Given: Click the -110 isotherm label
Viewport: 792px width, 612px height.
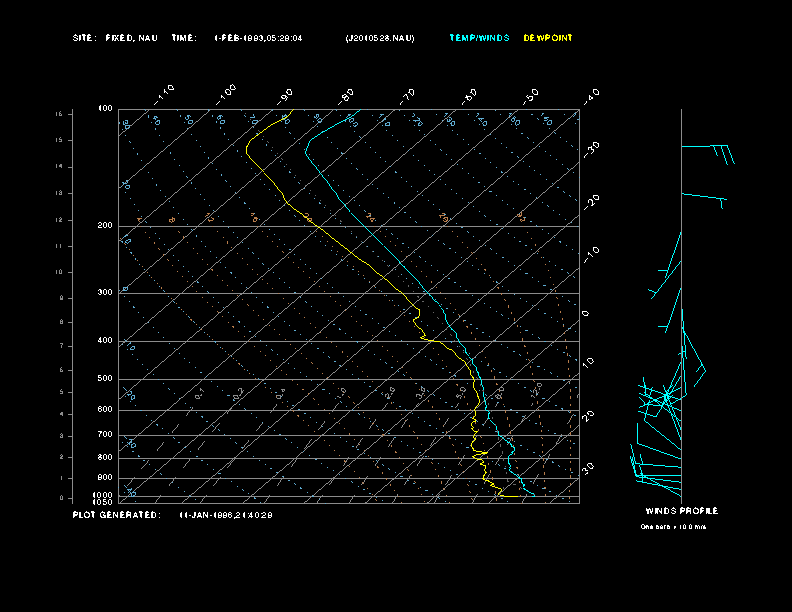Looking at the screenshot, I should point(164,94).
